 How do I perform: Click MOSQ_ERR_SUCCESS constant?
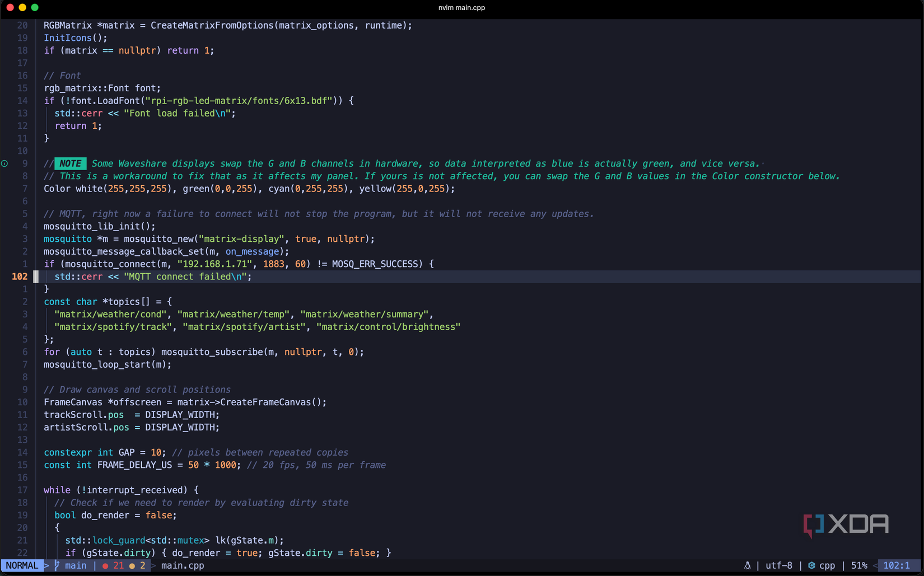point(375,264)
